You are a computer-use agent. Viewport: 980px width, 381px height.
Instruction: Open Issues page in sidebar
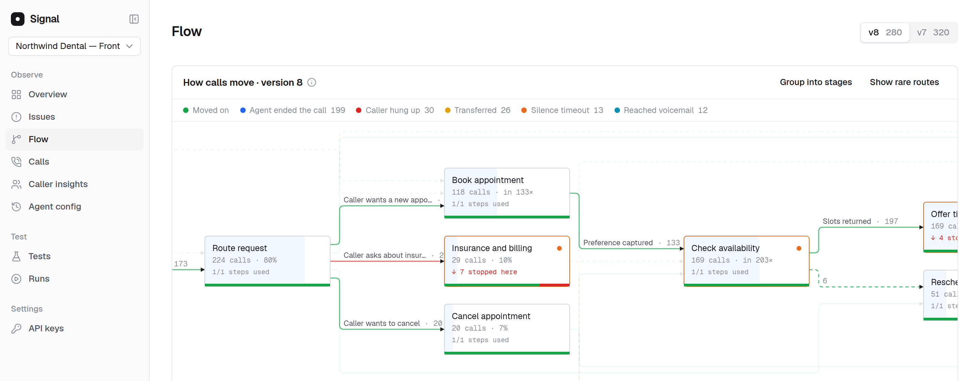75,117
